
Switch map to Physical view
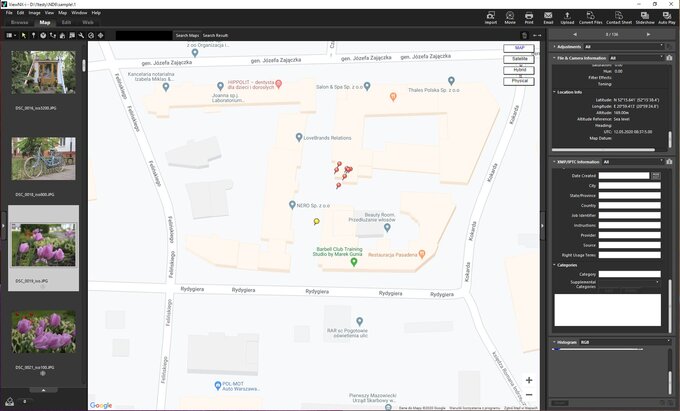point(519,81)
